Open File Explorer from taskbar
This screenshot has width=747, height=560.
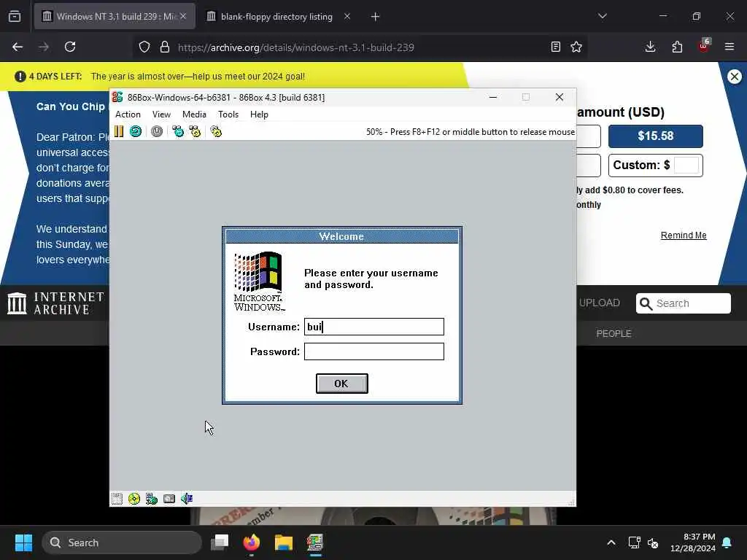click(284, 542)
